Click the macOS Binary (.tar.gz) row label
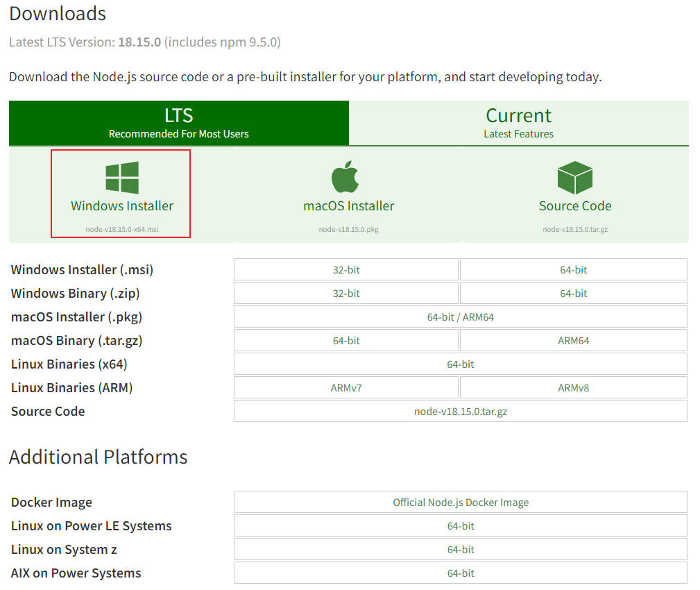The height and width of the screenshot is (590, 700). click(77, 341)
